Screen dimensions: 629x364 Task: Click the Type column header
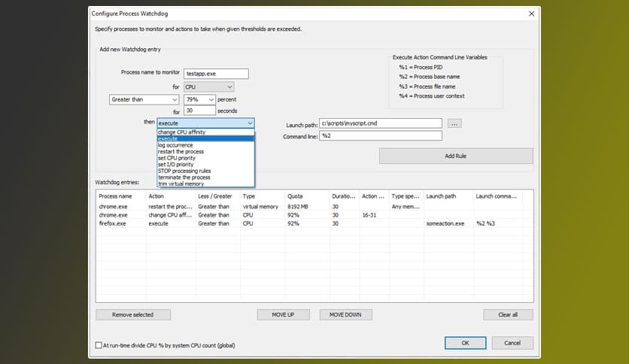(x=263, y=196)
